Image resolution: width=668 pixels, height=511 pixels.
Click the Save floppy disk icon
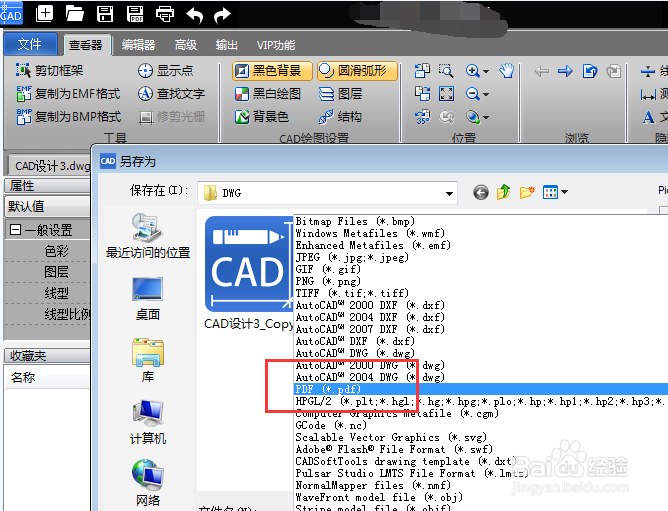[105, 14]
